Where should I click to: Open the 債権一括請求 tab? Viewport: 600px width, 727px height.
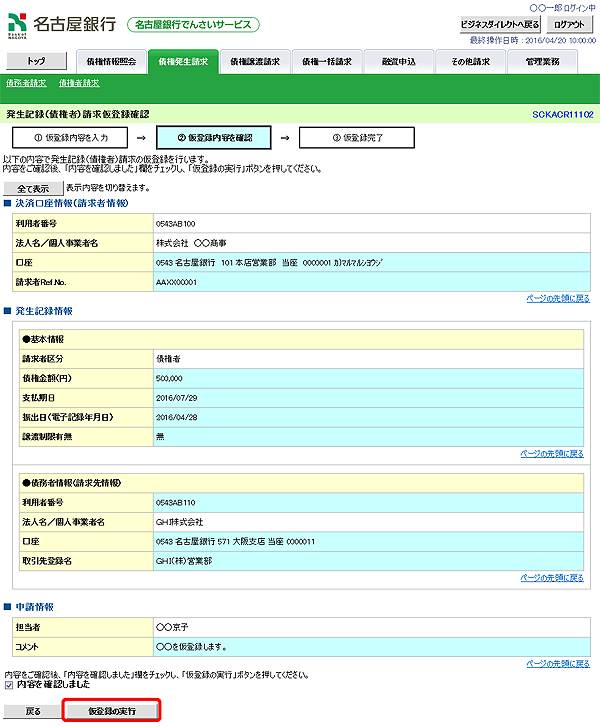click(x=327, y=62)
